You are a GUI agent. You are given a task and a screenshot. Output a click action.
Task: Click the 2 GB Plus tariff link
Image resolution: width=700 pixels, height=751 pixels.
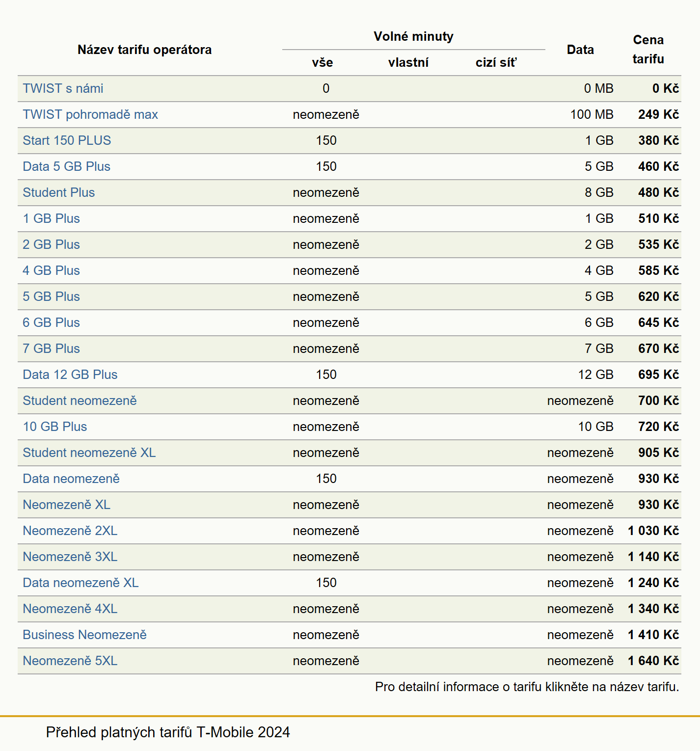[x=51, y=244]
